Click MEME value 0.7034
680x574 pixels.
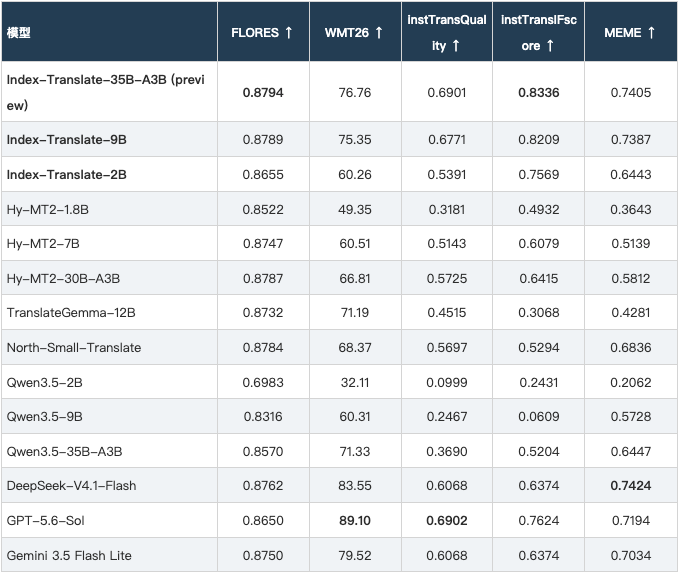pyautogui.click(x=631, y=555)
